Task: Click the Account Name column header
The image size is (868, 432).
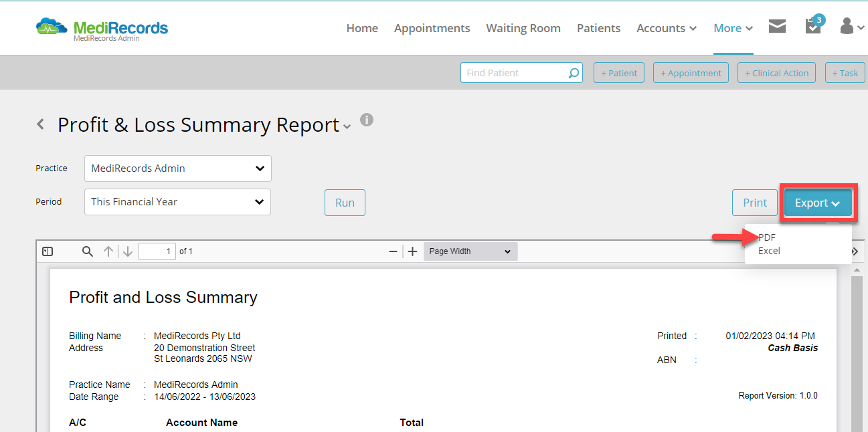Action: coord(201,423)
